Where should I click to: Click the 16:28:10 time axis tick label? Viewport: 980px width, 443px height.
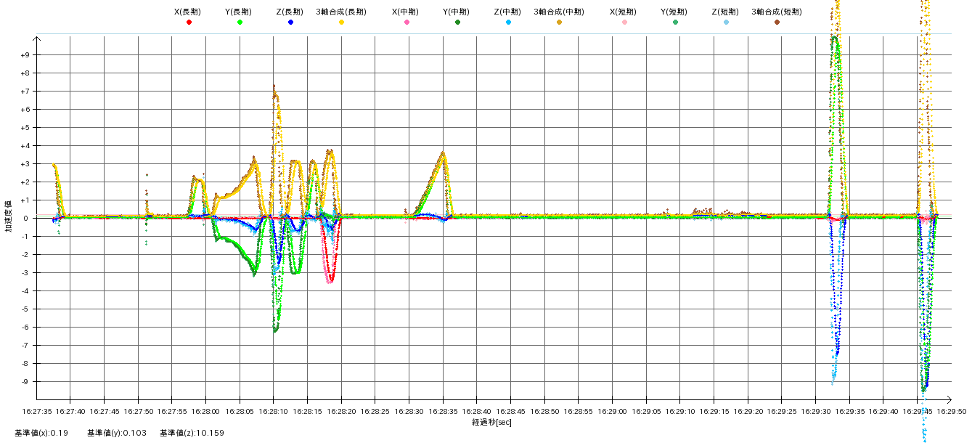pyautogui.click(x=273, y=410)
